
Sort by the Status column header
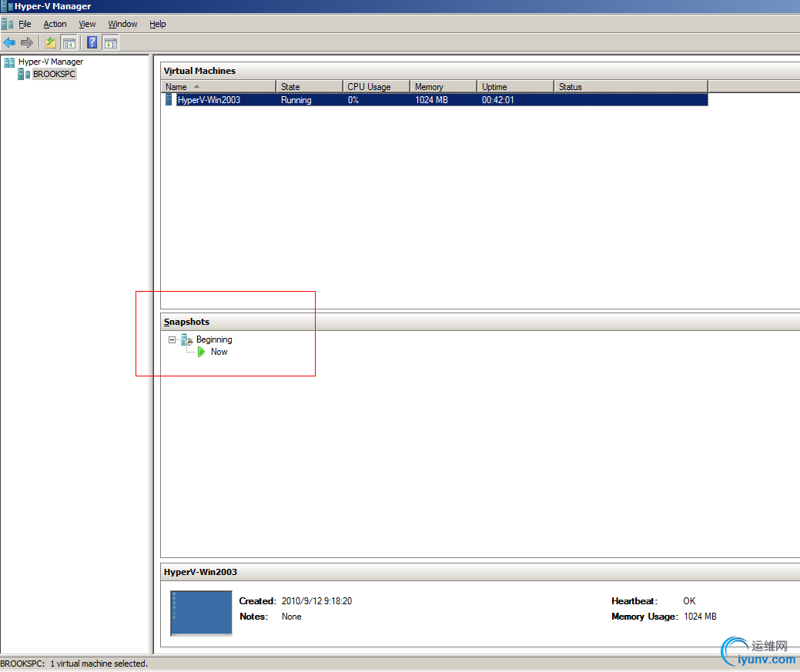point(631,87)
